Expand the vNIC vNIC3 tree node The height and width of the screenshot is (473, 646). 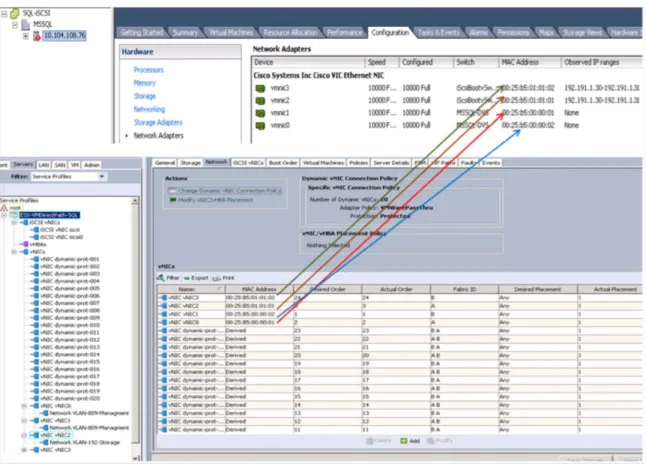(x=24, y=450)
